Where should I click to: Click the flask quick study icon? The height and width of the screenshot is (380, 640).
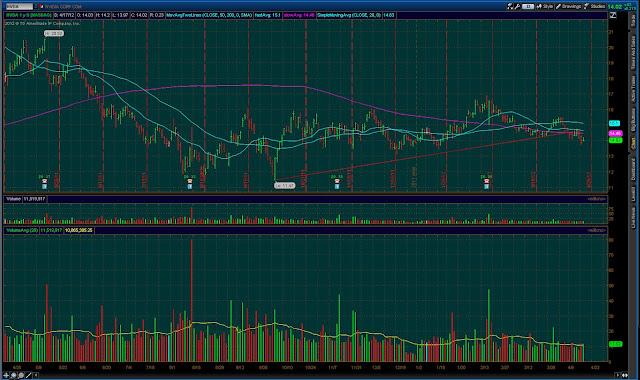[x=510, y=6]
